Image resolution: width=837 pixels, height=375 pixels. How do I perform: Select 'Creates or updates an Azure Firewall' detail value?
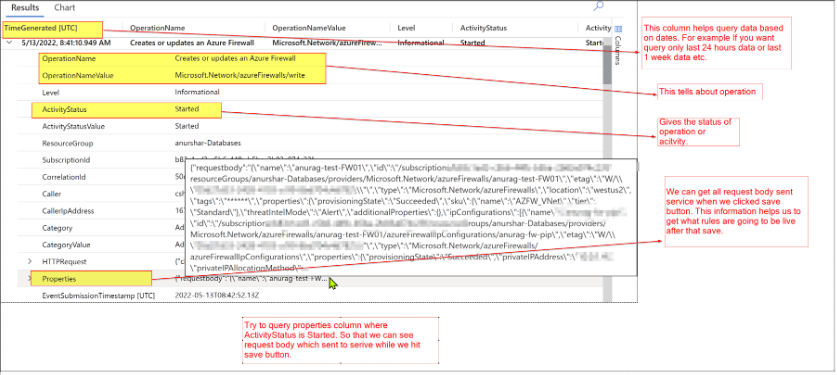[235, 59]
